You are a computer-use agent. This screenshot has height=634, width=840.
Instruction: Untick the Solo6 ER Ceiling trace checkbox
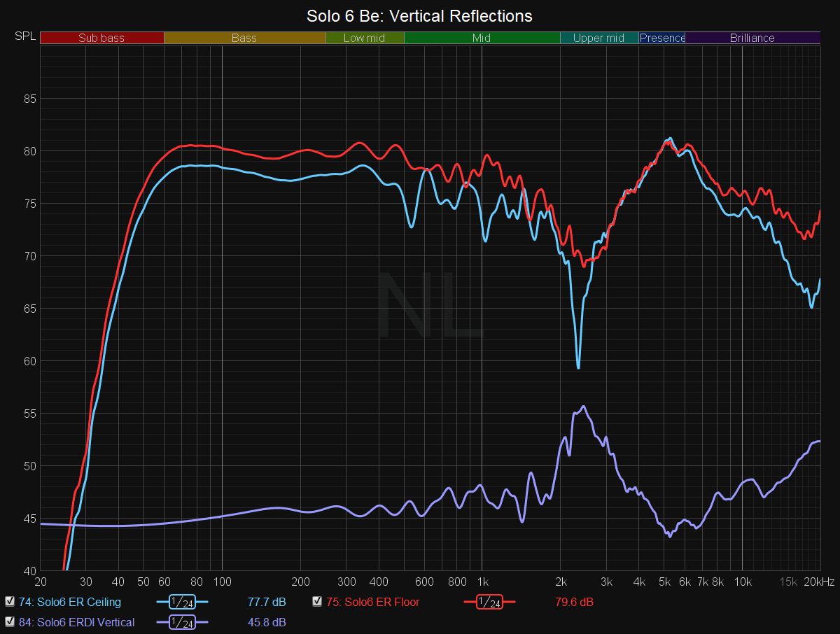pos(10,601)
